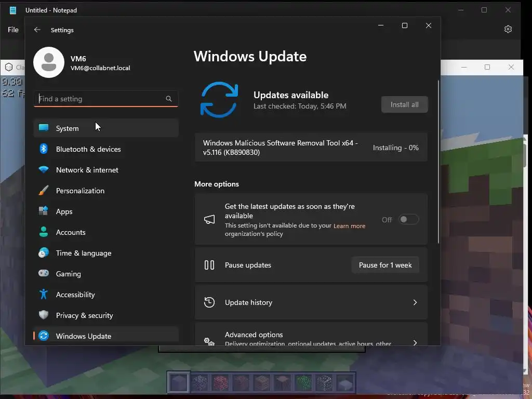The image size is (532, 399).
Task: Click the large blue update sync icon
Action: 219,100
